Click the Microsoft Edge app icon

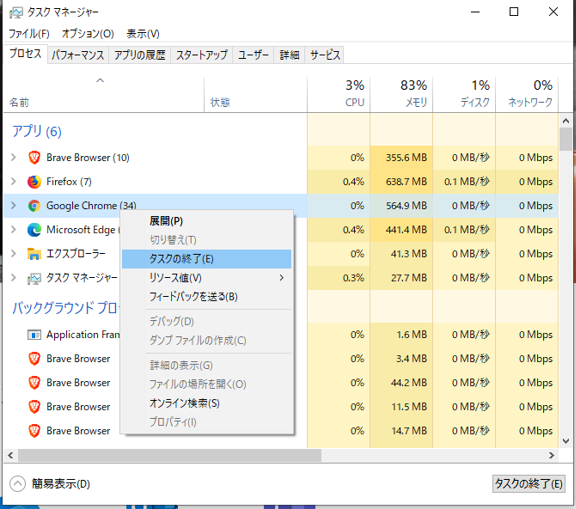click(x=34, y=230)
